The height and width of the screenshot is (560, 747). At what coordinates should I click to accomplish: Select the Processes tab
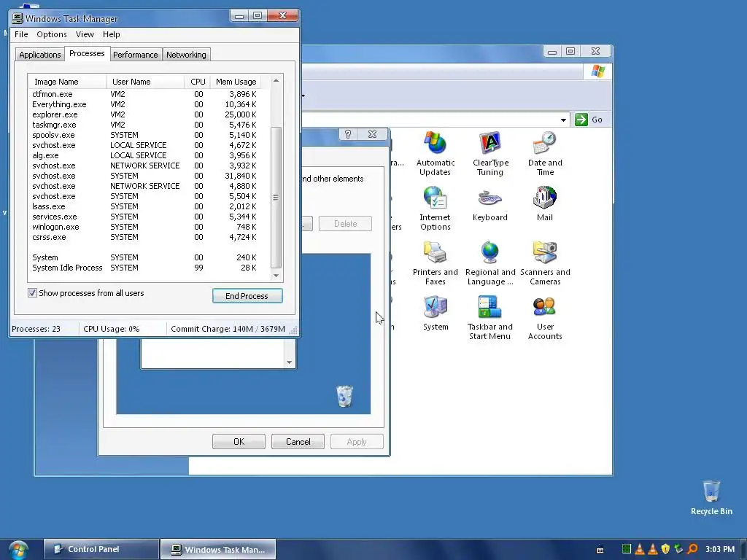click(x=87, y=53)
